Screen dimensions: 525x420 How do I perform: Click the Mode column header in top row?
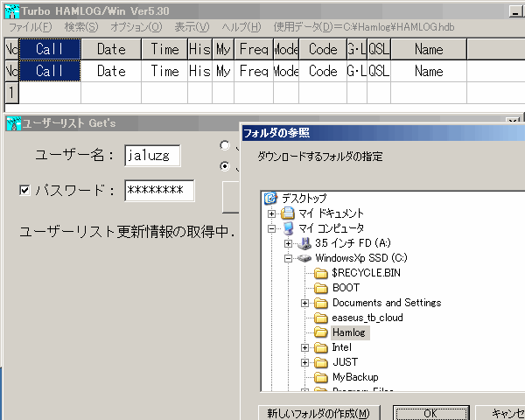286,49
